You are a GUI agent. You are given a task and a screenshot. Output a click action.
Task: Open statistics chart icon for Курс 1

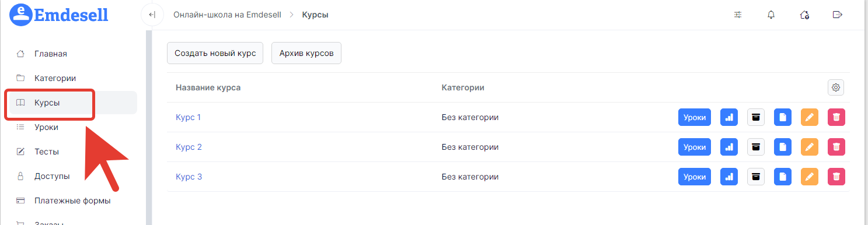pyautogui.click(x=729, y=117)
